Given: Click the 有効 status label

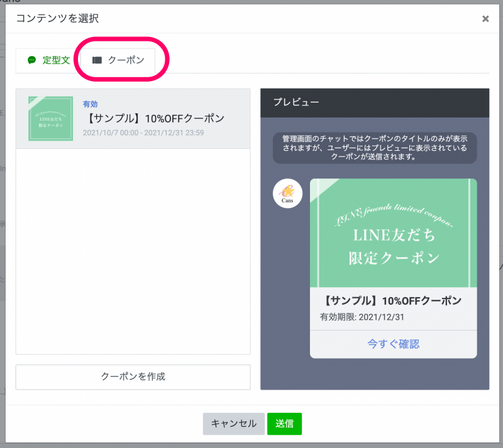Looking at the screenshot, I should (90, 104).
